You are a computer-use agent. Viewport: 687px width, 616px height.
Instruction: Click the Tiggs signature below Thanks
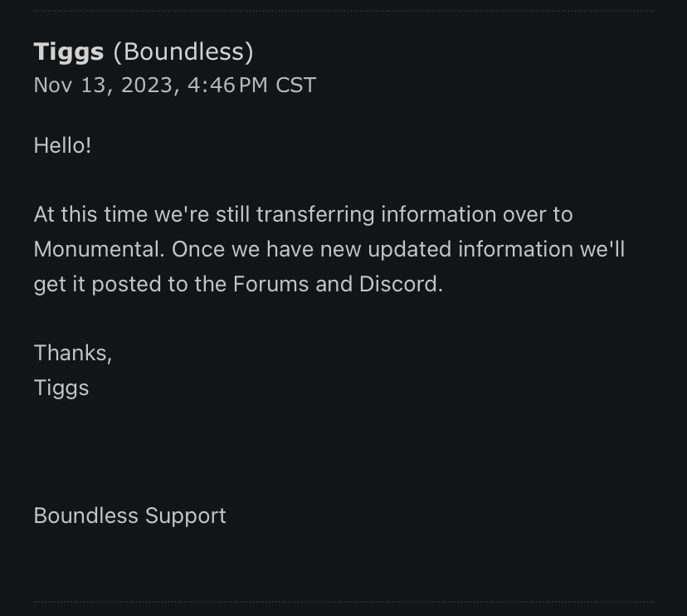pyautogui.click(x=61, y=388)
